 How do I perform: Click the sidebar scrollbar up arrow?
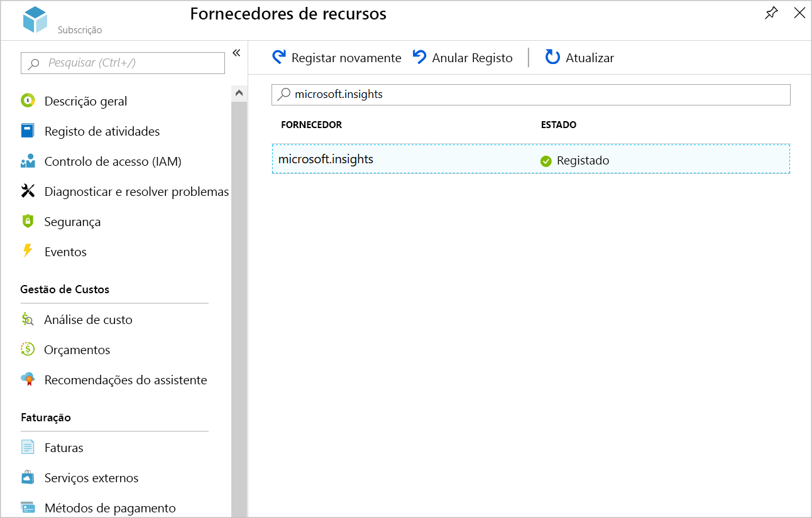[239, 93]
